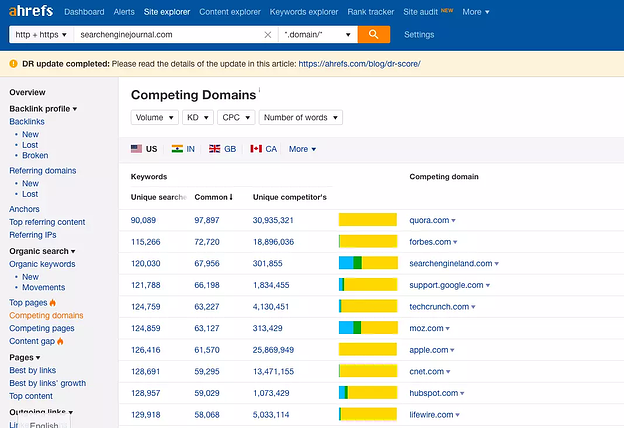The height and width of the screenshot is (428, 624).
Task: Collapse the Backlink profile section
Action: coord(43,109)
